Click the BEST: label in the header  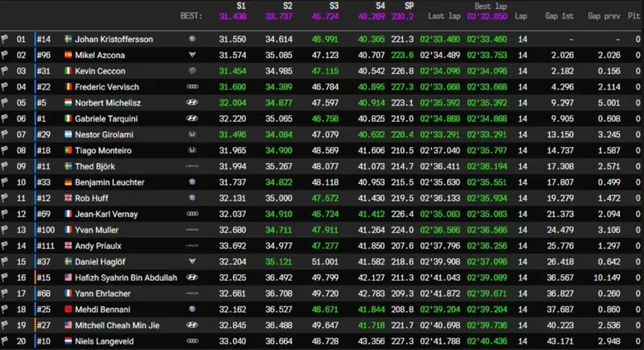point(191,16)
